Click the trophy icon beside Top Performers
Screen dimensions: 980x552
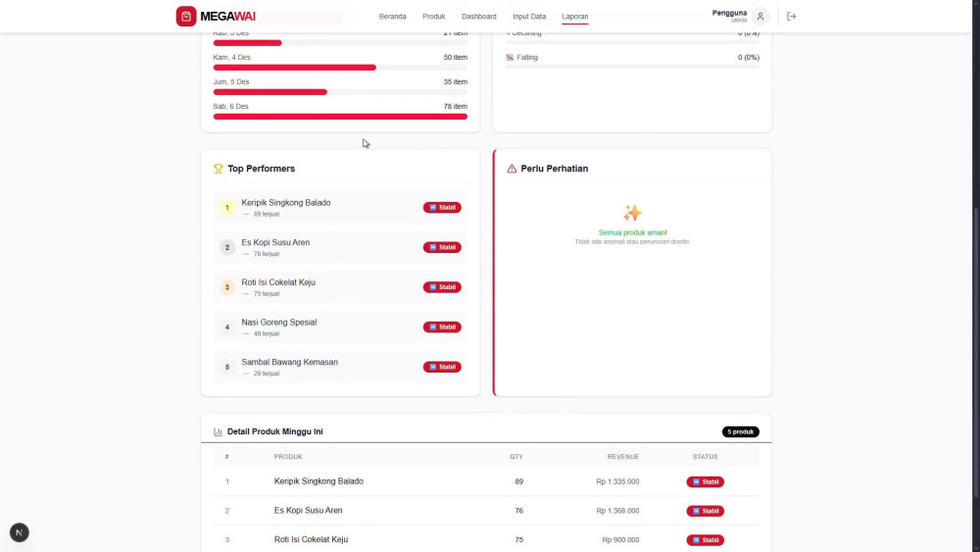[x=219, y=169]
